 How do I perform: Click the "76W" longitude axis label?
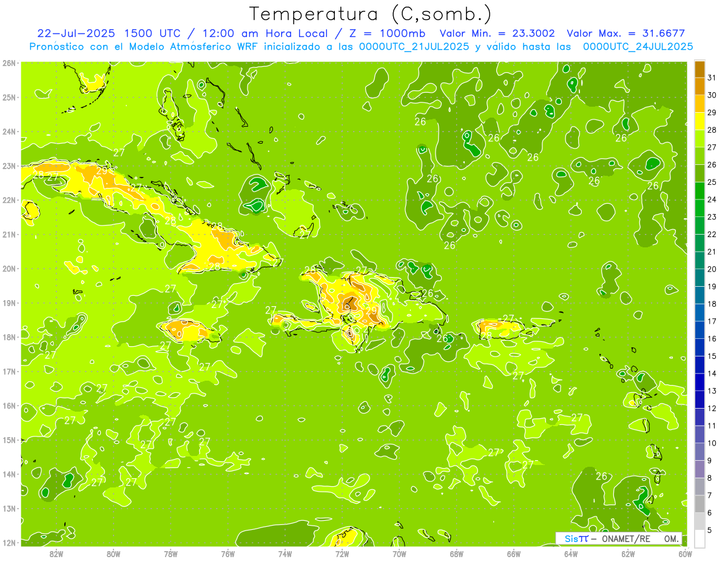[227, 554]
